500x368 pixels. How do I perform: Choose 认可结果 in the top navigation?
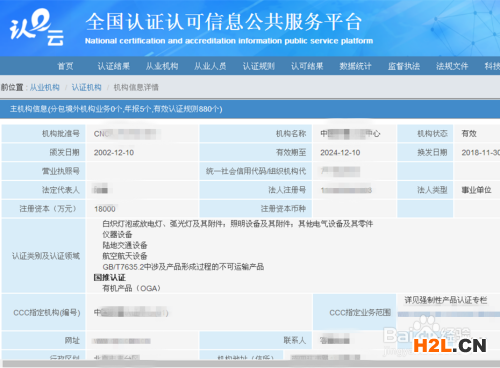pyautogui.click(x=307, y=66)
